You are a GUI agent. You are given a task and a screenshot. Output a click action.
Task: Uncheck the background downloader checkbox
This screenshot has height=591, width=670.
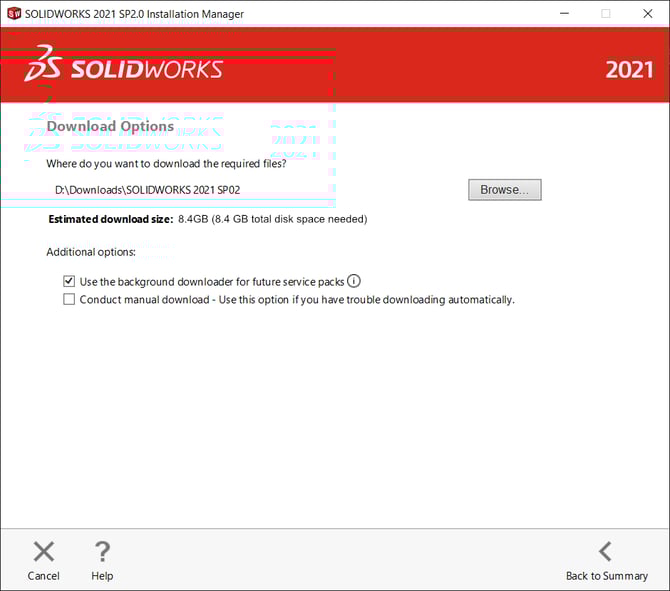[69, 282]
